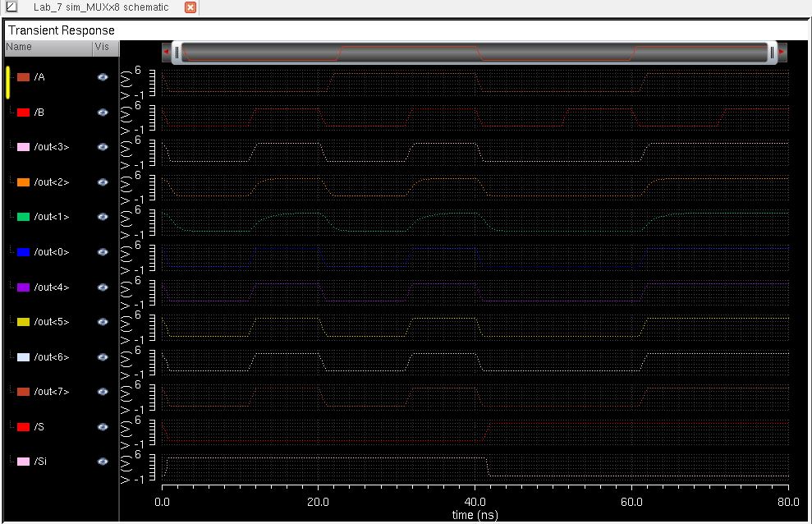Image resolution: width=812 pixels, height=524 pixels.
Task: Sort signals by Name column header
Action: tap(48, 47)
